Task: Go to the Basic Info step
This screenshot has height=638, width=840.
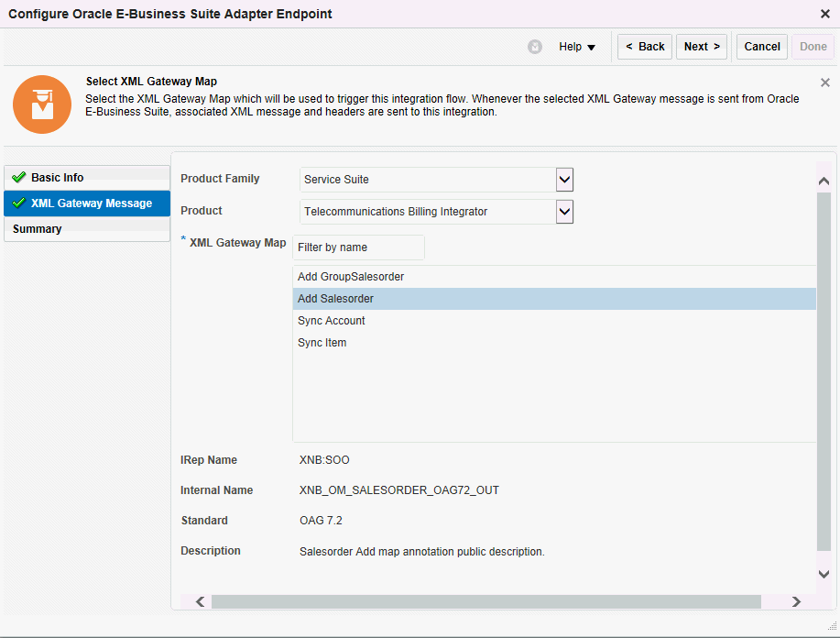Action: coord(57,178)
